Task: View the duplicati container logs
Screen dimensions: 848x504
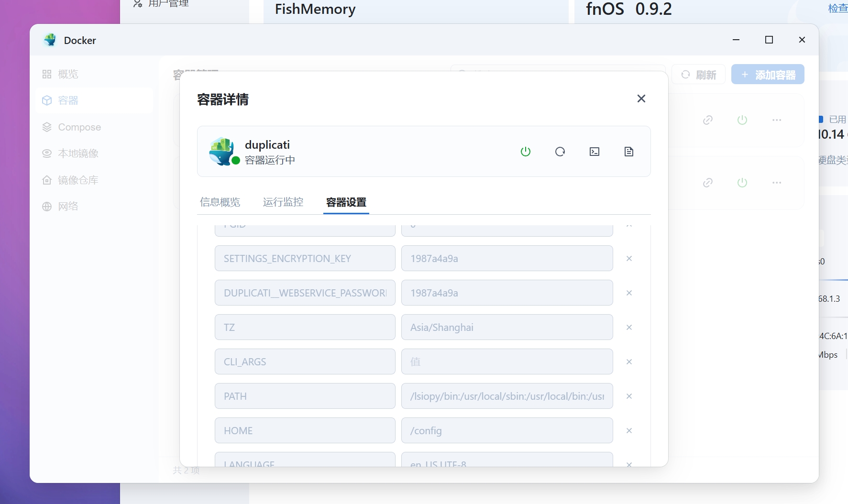Action: click(629, 152)
